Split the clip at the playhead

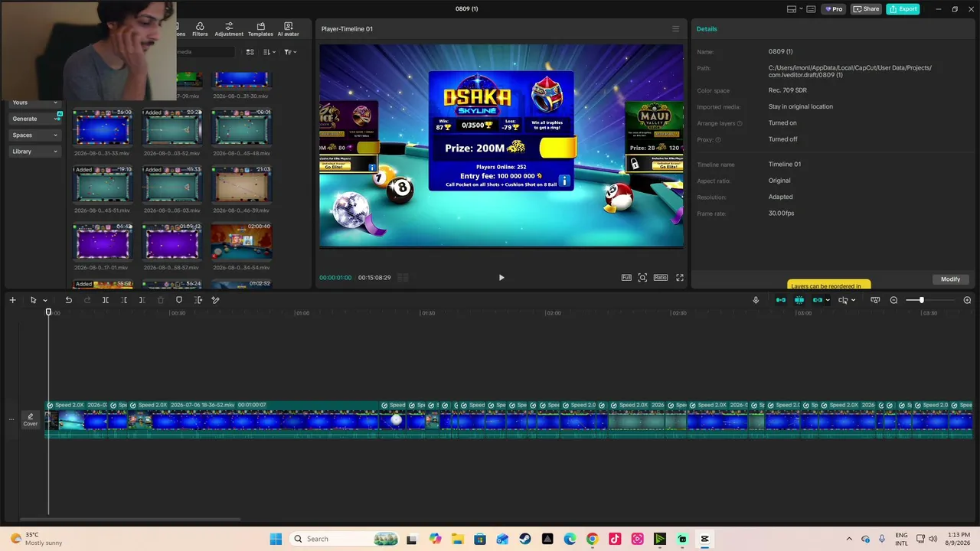[x=106, y=300]
